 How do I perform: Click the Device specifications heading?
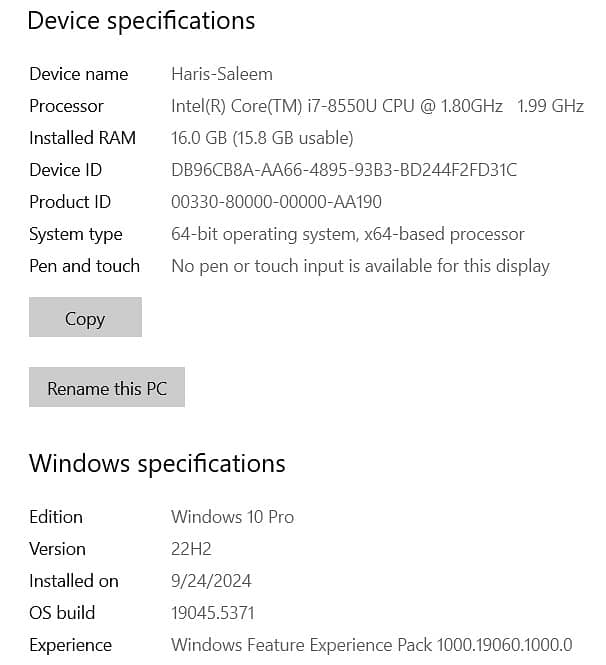141,20
